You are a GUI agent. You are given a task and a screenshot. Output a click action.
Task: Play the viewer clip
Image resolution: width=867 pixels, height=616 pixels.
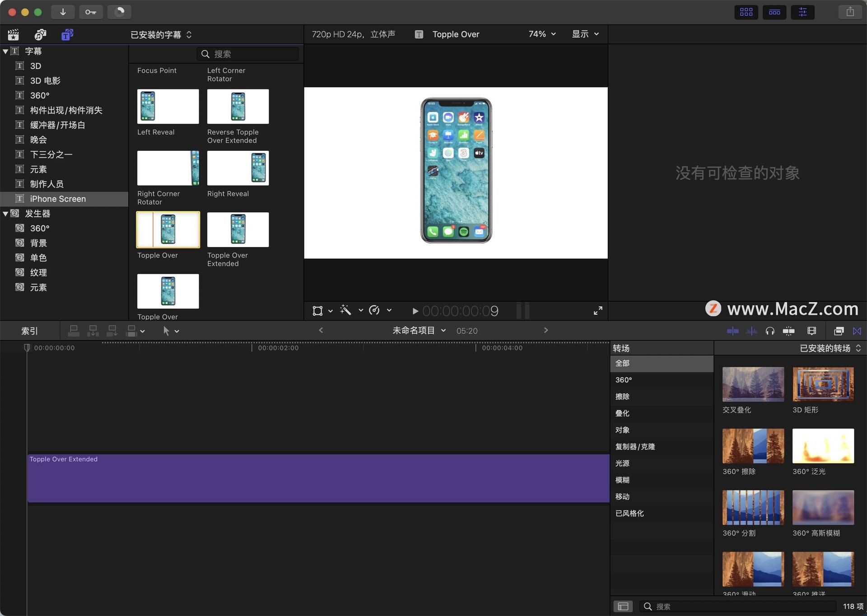(x=415, y=311)
